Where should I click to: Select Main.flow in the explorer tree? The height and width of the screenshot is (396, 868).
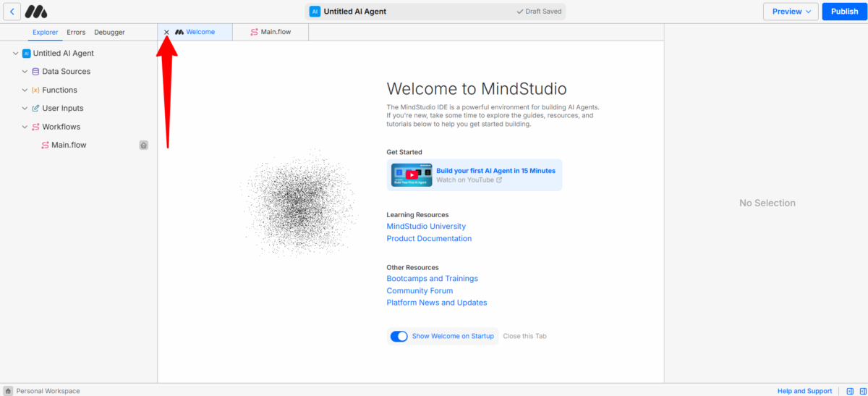point(69,145)
